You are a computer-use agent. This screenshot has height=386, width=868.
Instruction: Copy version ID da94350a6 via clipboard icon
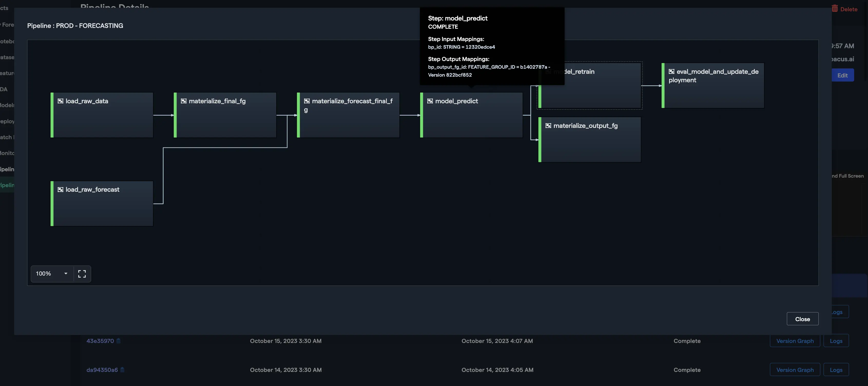[123, 370]
